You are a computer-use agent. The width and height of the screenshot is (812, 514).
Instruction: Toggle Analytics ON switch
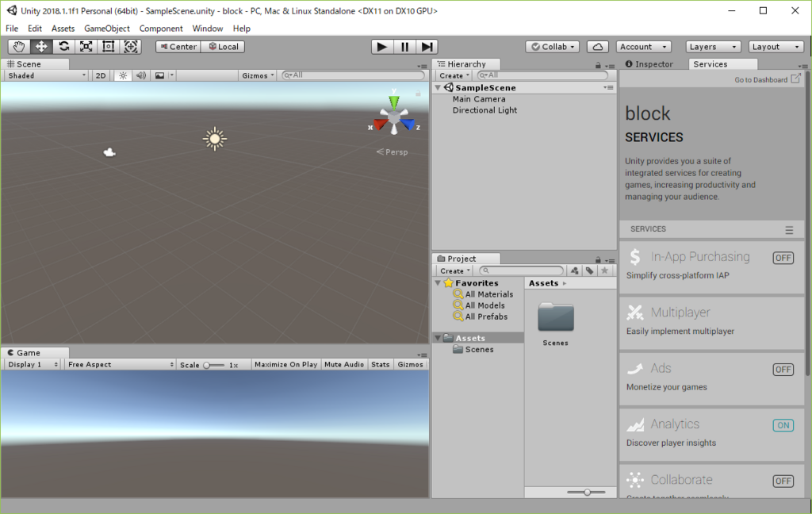(783, 425)
